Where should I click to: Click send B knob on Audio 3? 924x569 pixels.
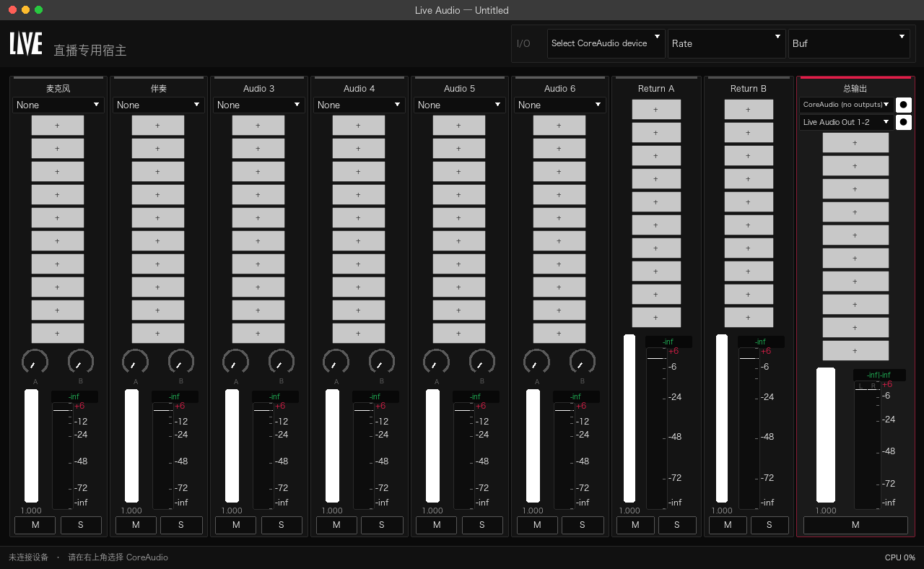coord(282,362)
